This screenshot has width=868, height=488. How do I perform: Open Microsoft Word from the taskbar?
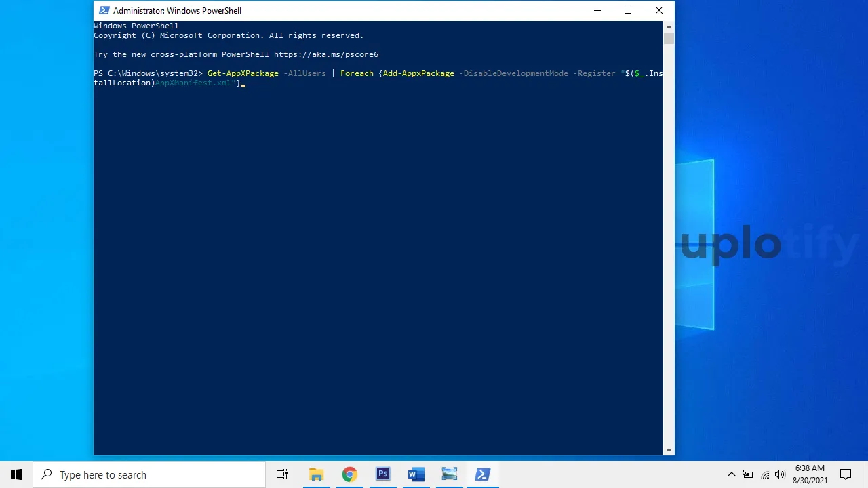click(416, 474)
